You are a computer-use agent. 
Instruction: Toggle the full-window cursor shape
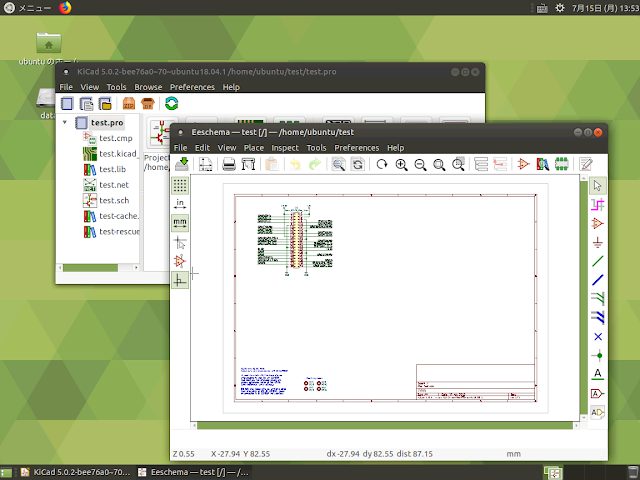(x=180, y=242)
